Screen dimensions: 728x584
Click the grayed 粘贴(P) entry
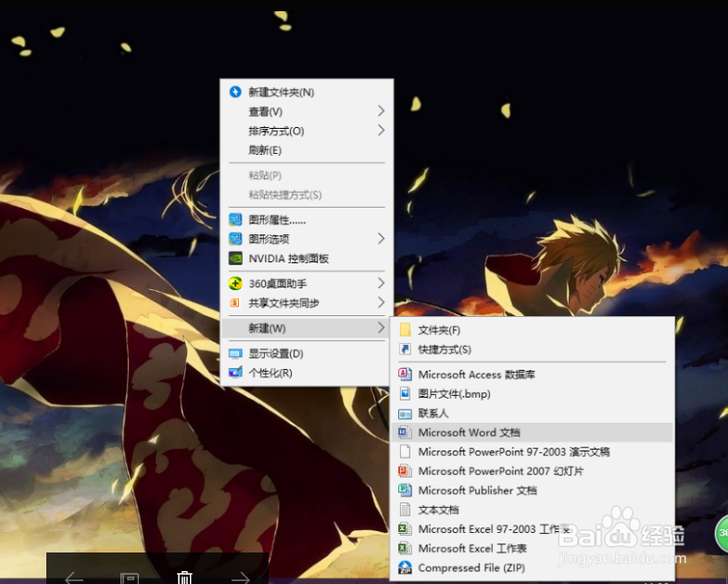[307, 175]
